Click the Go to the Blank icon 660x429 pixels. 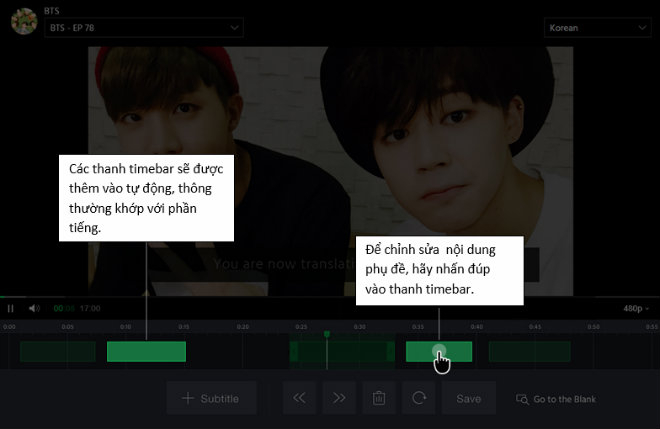(522, 399)
